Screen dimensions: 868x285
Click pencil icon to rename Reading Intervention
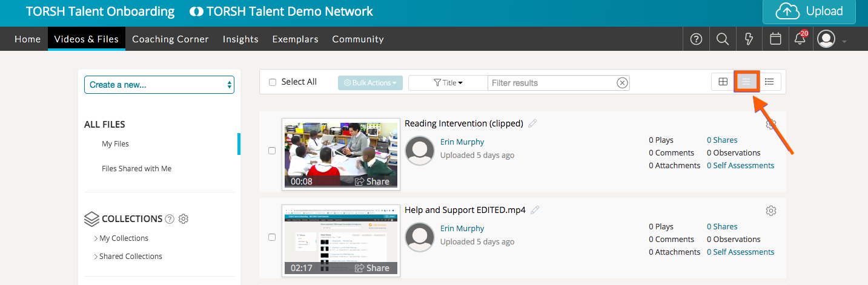coord(532,123)
